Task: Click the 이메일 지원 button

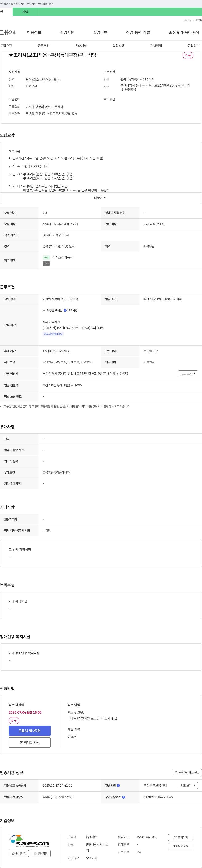Action: 30,742
